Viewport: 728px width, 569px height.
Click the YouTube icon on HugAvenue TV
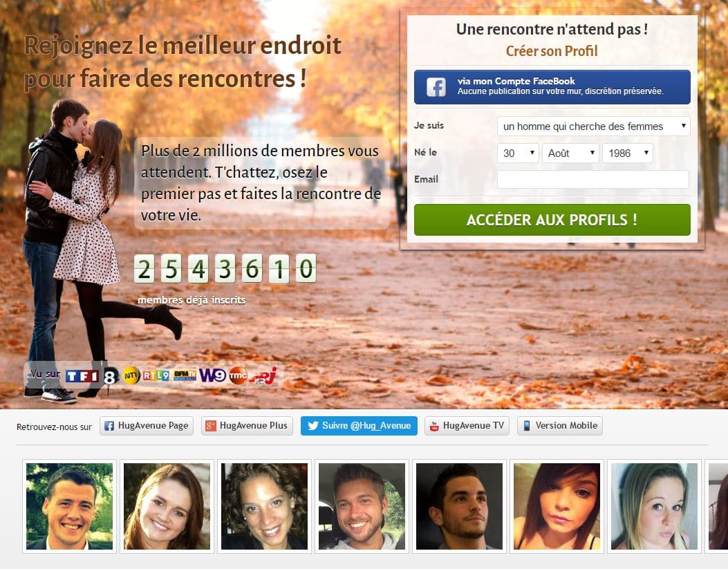pos(434,426)
